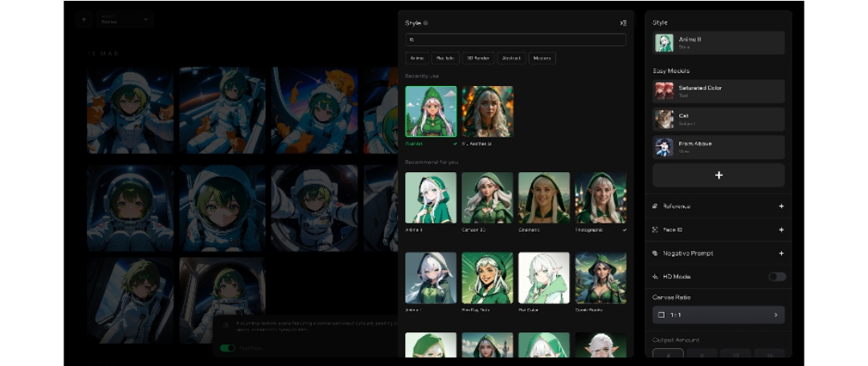The image size is (868, 366).
Task: Filter styles by Abstract category
Action: pos(512,59)
